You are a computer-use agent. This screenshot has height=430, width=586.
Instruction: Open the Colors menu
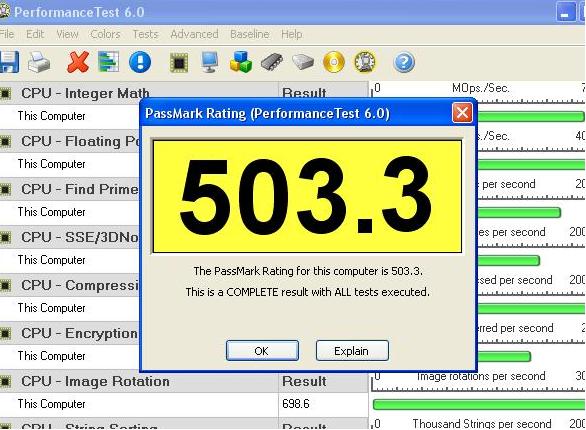[105, 34]
